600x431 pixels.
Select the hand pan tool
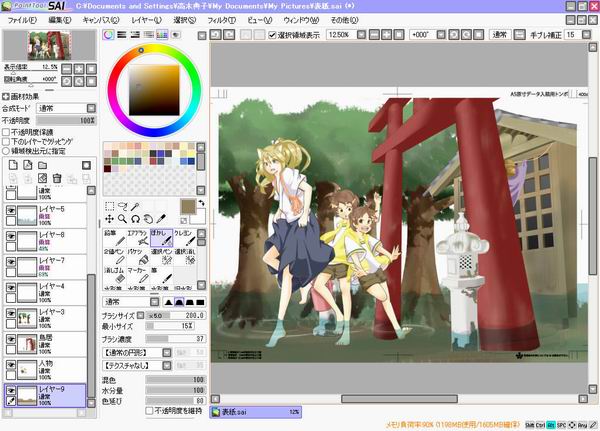[148, 219]
